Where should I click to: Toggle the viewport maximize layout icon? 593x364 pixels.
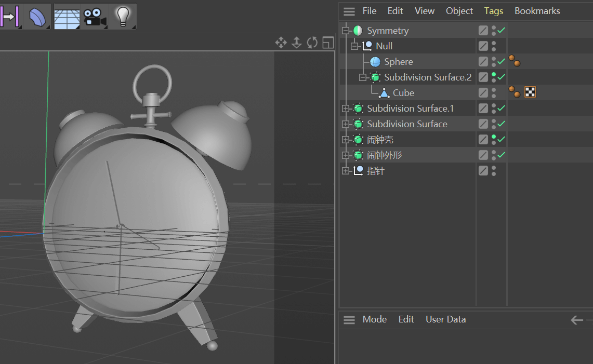[328, 43]
